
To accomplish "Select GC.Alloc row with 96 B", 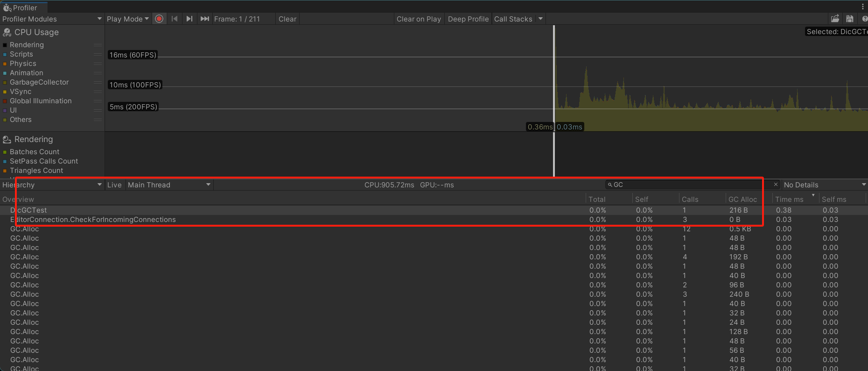I will [434, 285].
